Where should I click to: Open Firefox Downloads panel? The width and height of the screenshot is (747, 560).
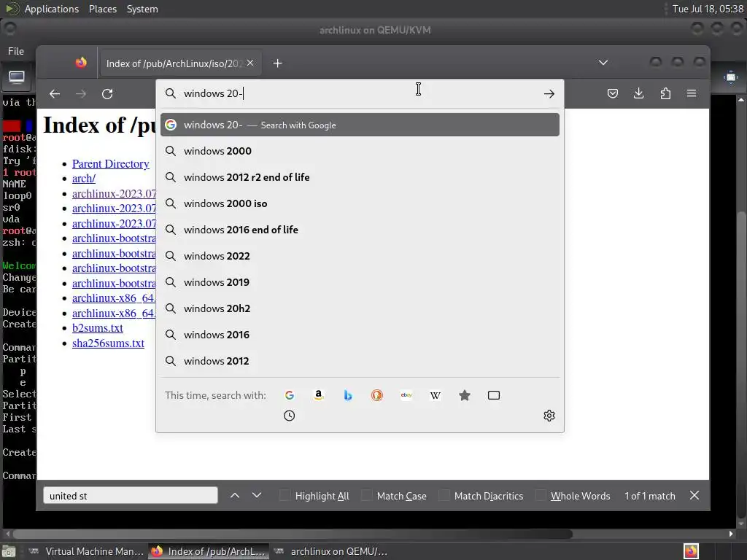[x=639, y=93]
